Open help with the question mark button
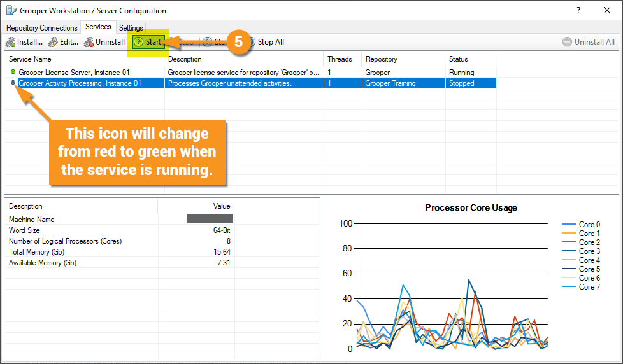 coord(578,10)
